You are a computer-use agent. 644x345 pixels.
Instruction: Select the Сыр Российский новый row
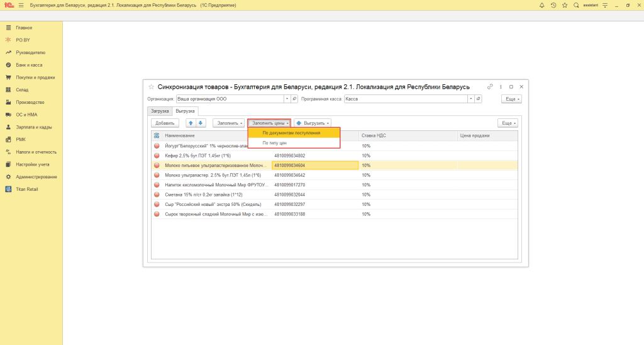pos(335,205)
